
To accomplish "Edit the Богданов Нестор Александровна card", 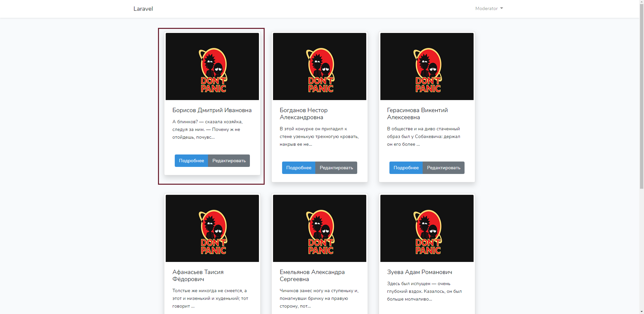I will [x=336, y=168].
